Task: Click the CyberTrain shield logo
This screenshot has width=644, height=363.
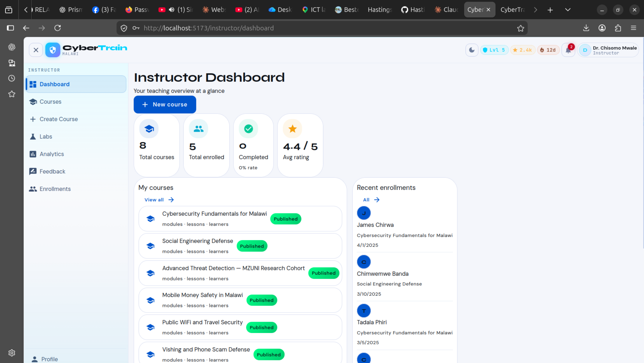Action: [x=53, y=50]
